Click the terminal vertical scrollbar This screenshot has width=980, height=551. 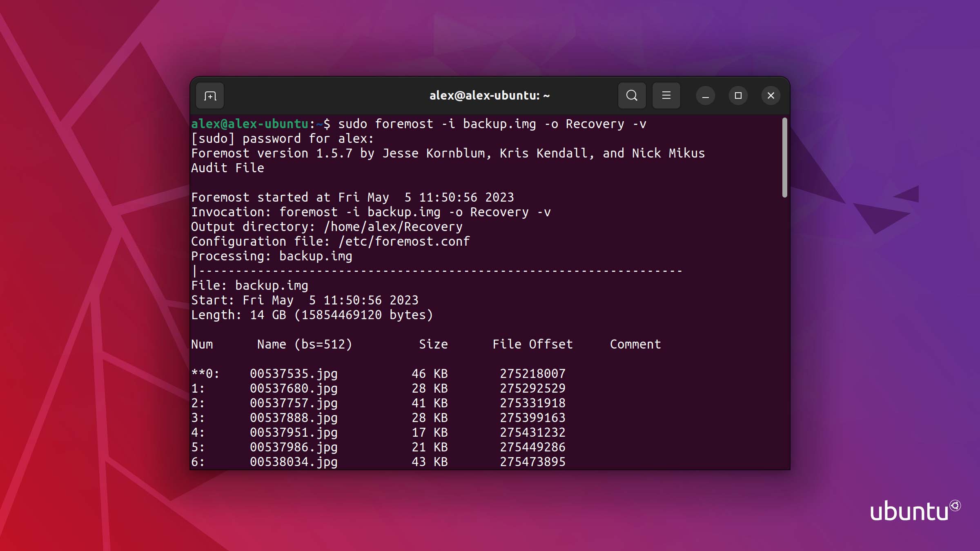click(x=784, y=158)
